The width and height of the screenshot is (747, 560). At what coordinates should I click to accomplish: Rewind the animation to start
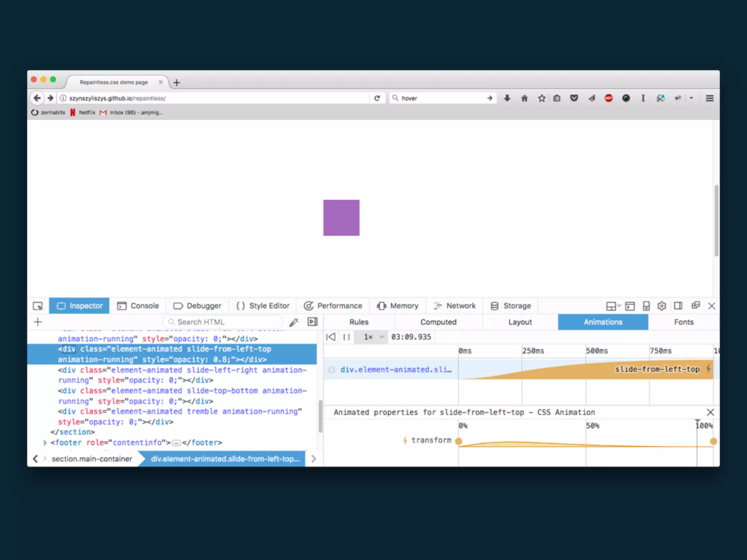point(331,337)
